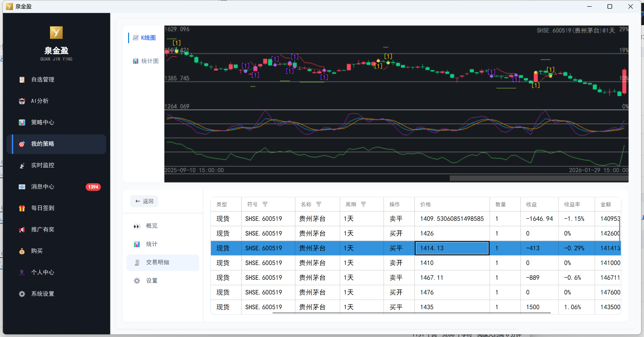
Task: Click the 推广有奖 megaphone icon
Action: click(x=22, y=230)
